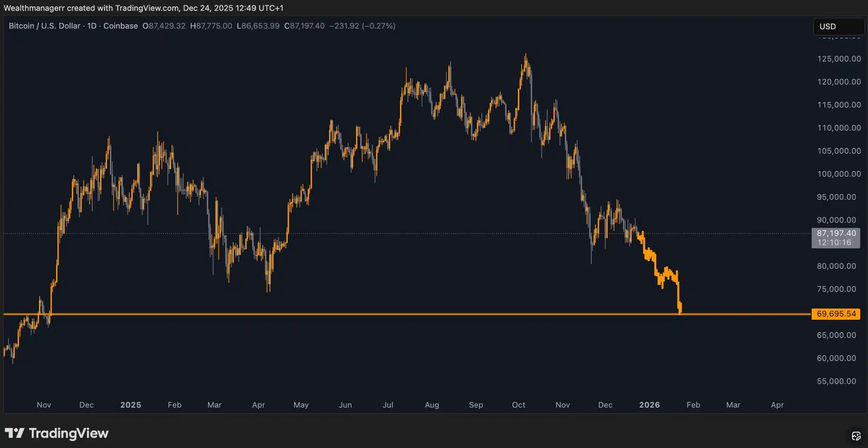Click the Coinbase exchange name in legend

[x=120, y=26]
